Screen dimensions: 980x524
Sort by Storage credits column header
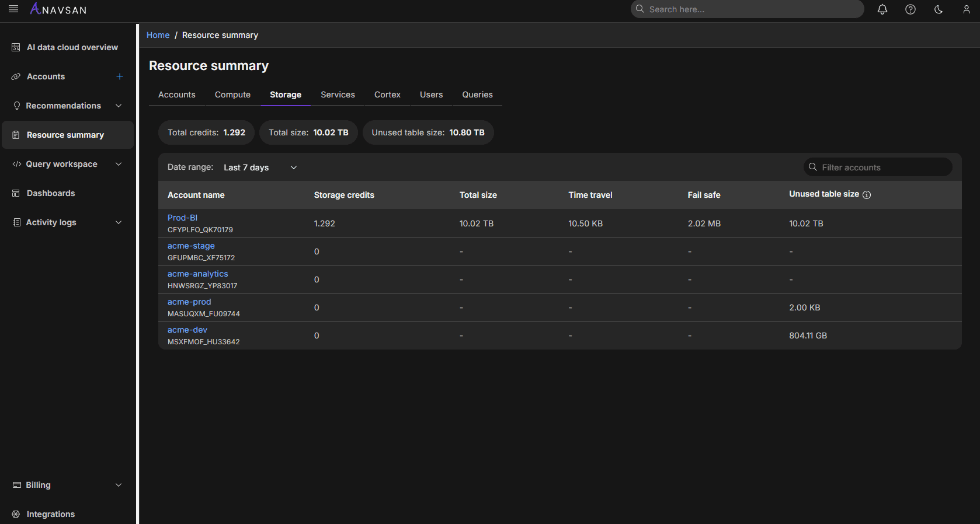(344, 195)
